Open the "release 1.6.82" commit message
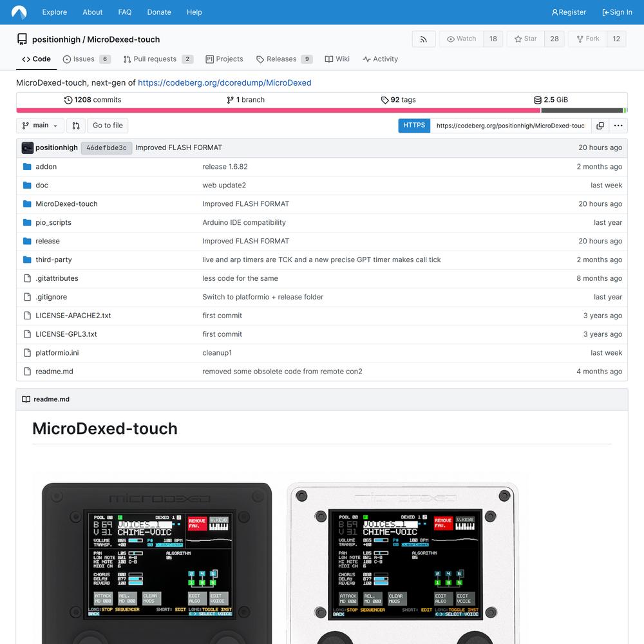The image size is (644, 644). [225, 167]
